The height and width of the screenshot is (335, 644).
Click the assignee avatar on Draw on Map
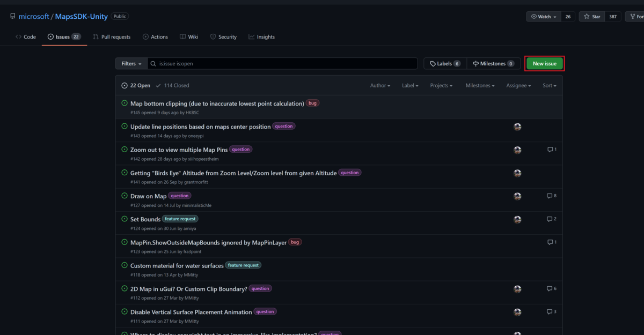tap(517, 196)
